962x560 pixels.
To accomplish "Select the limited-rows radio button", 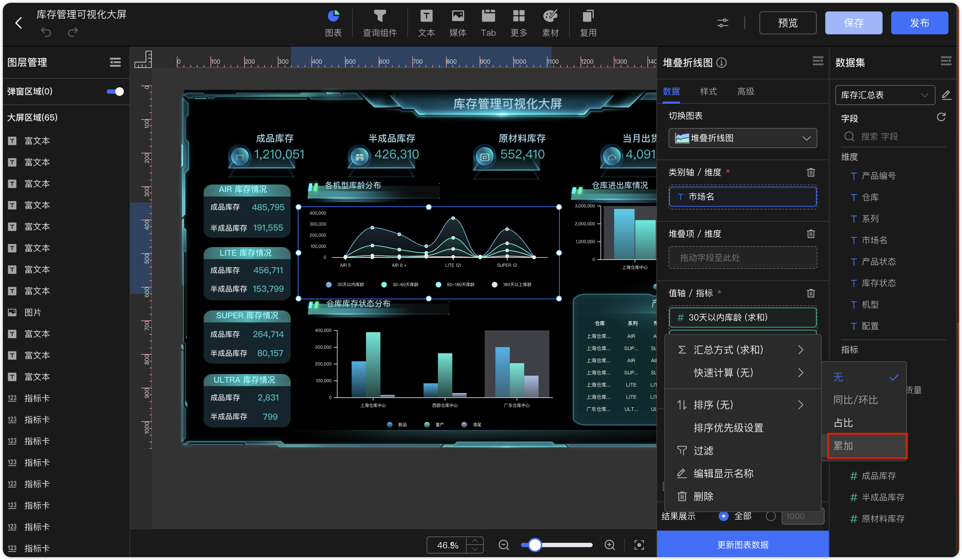I will tap(771, 516).
